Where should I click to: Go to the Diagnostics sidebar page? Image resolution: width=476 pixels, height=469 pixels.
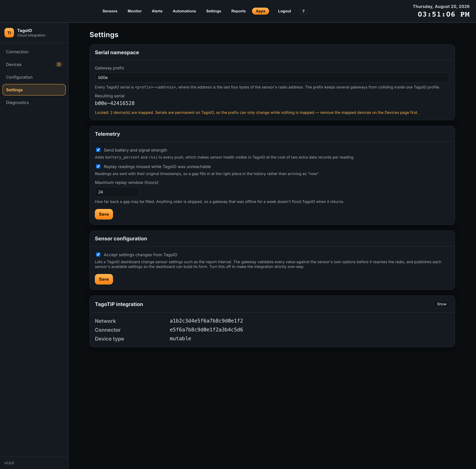point(34,102)
